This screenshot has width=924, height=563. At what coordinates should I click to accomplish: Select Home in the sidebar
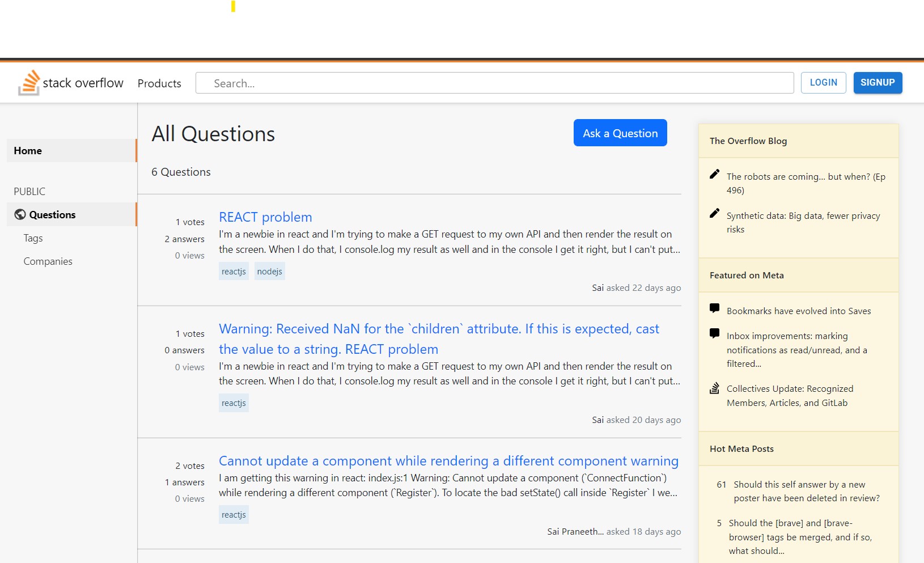[72, 151]
